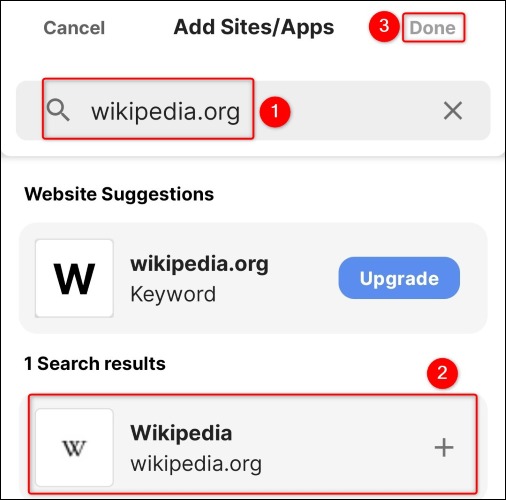The height and width of the screenshot is (500, 506).
Task: Click inside the wikipedia.org search text
Action: pyautogui.click(x=166, y=112)
